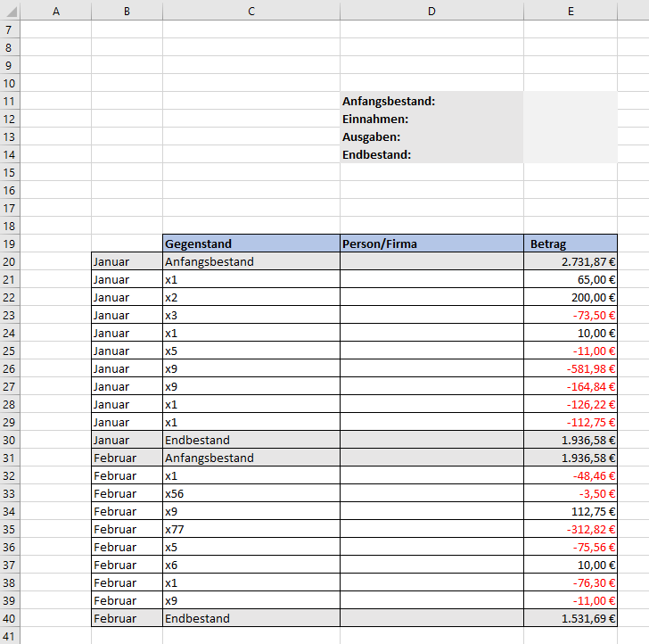Click the empty value cell beside 'Einnahmen:'

tap(570, 119)
